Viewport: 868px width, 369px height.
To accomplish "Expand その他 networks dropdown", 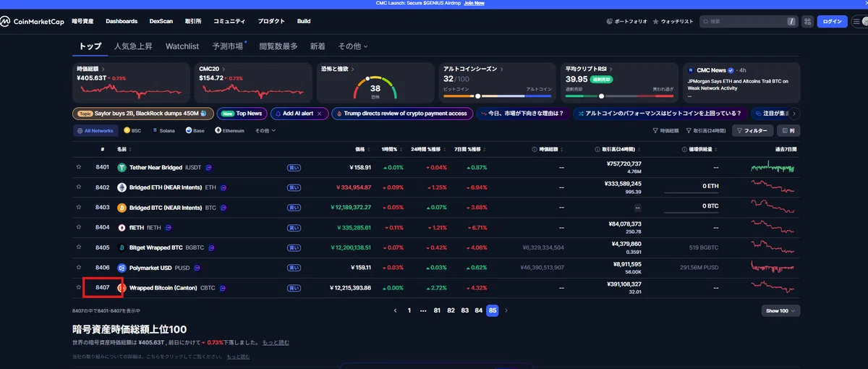I will pos(264,131).
